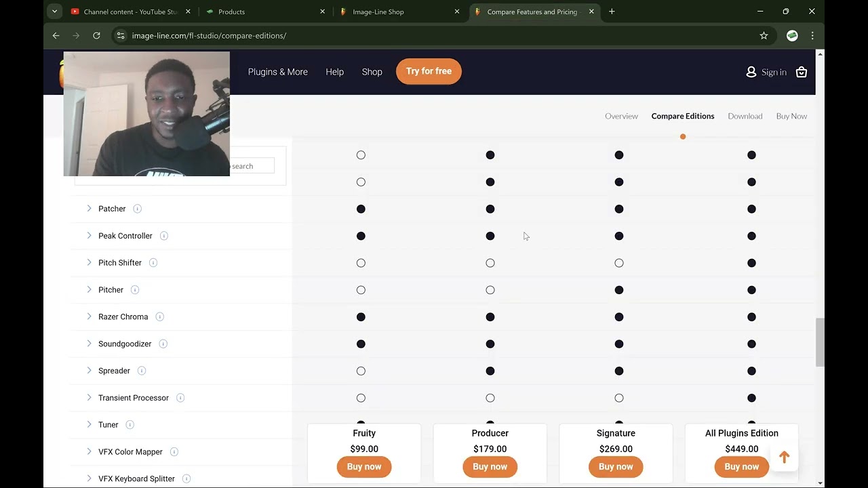Open Chrome three-dot menu
Image resolution: width=868 pixels, height=488 pixels.
(x=812, y=35)
